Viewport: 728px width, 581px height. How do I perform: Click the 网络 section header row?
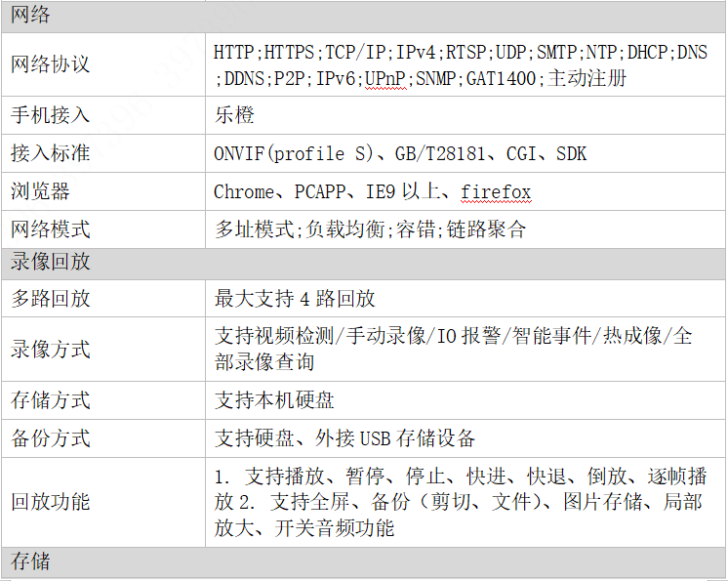(x=363, y=16)
